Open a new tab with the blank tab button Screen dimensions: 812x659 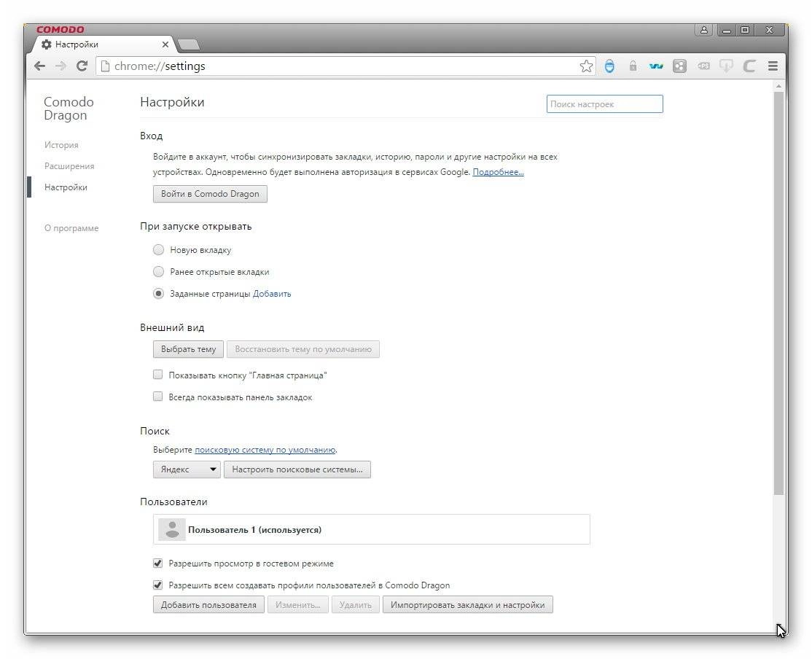189,45
